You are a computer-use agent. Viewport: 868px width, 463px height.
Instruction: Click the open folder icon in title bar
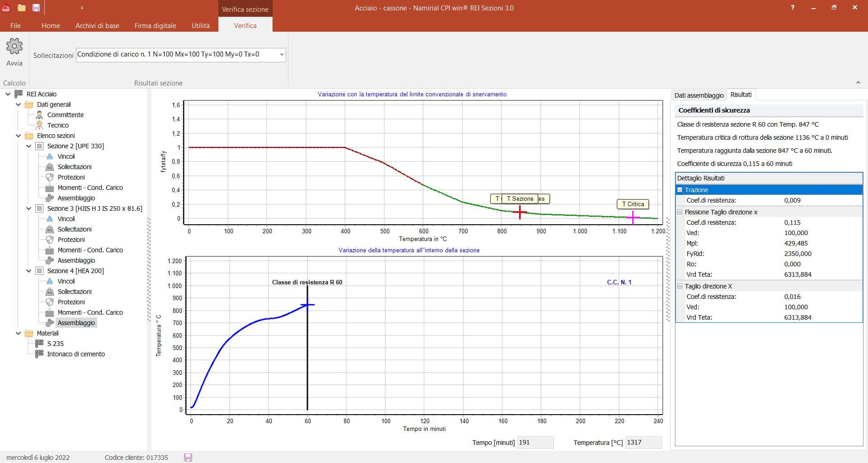coord(21,8)
